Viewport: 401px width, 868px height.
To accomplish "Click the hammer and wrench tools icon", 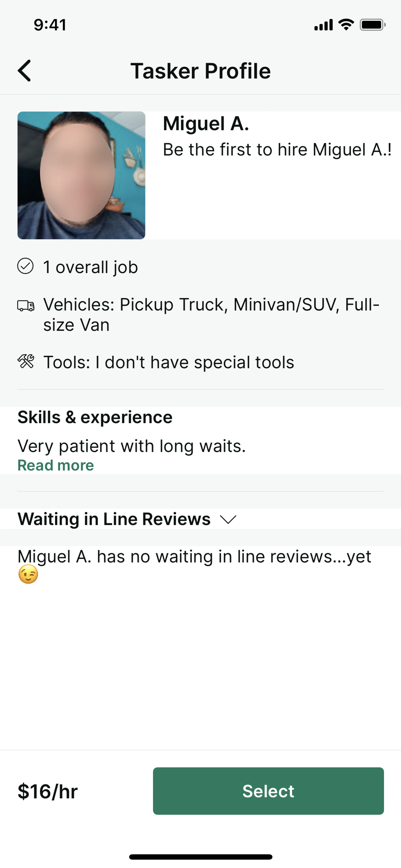I will coord(26,362).
